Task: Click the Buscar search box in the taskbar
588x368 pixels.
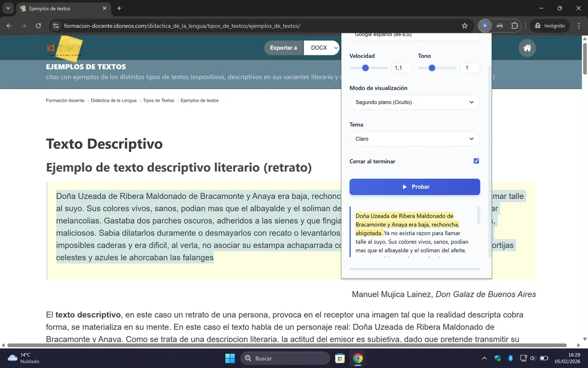Action: pos(284,358)
